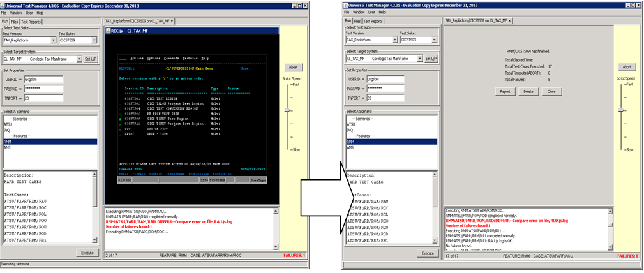Click Set U/P button in finished-results window
The height and width of the screenshot is (273, 644).
[x=431, y=59]
